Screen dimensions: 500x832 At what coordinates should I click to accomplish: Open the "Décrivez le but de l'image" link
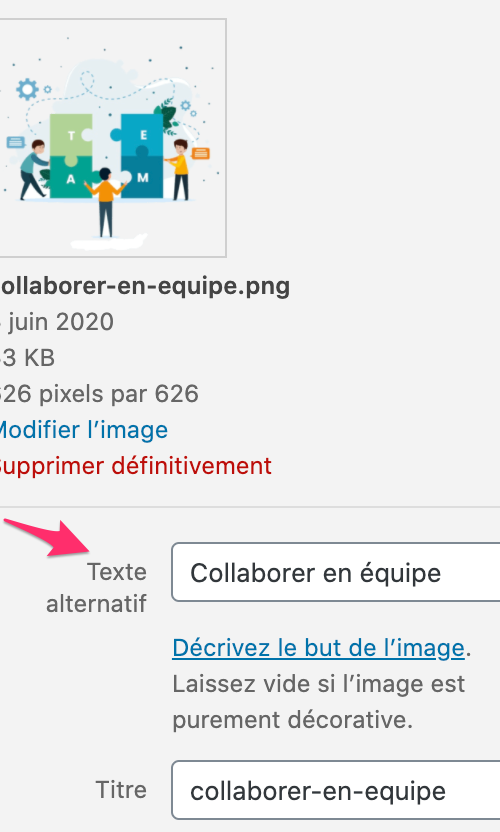click(318, 648)
